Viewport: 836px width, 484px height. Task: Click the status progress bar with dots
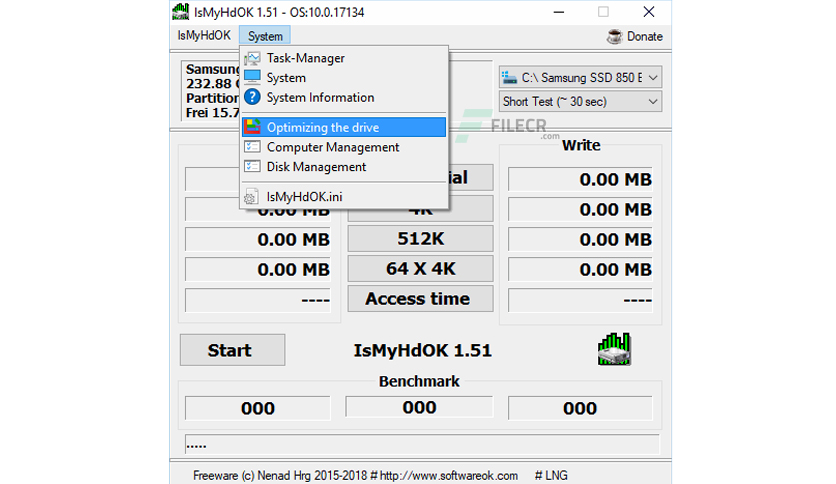(x=422, y=445)
